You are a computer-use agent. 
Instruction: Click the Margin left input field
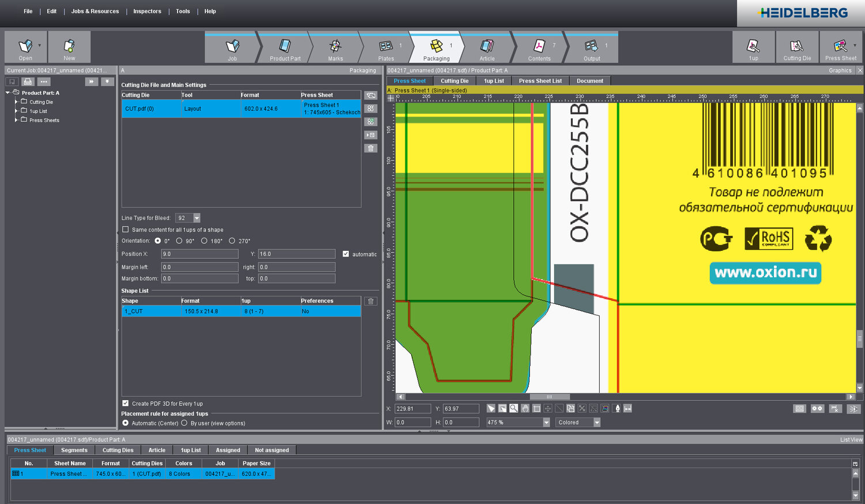click(200, 267)
